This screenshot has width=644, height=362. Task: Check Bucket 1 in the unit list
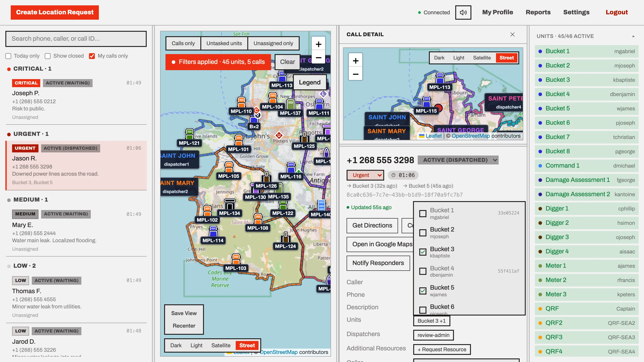point(423,214)
